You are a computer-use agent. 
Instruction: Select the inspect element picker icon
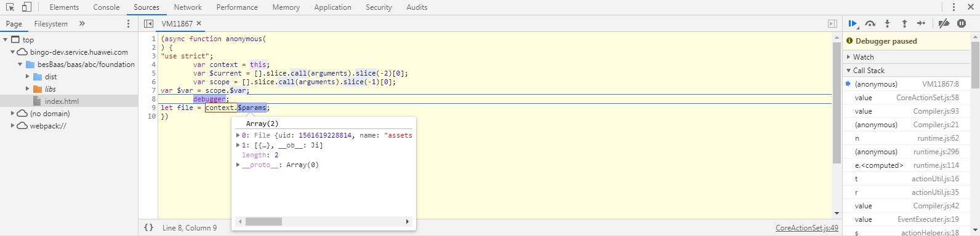pyautogui.click(x=10, y=7)
